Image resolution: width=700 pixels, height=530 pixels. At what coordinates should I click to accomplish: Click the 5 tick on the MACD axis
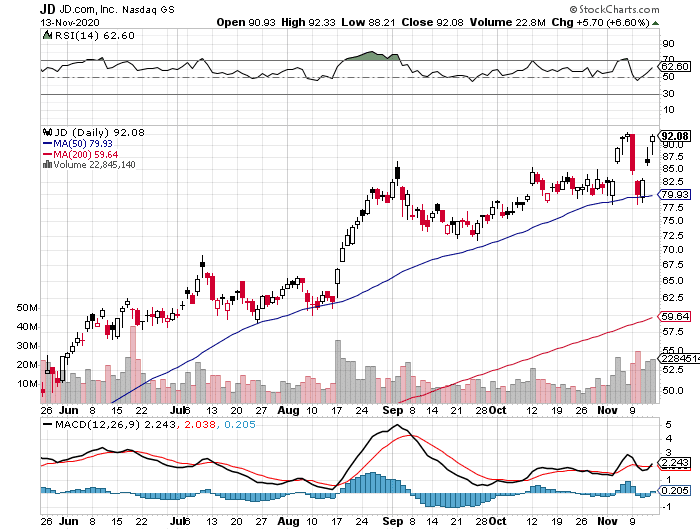[668, 424]
